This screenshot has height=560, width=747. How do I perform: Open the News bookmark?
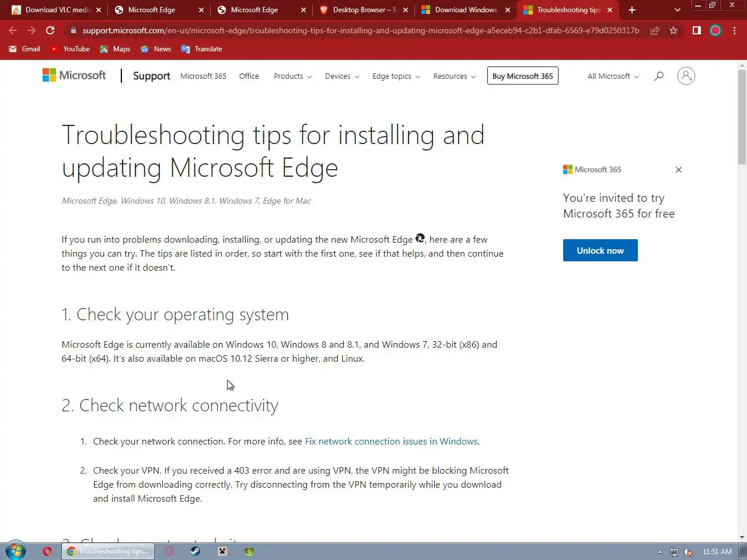point(156,49)
